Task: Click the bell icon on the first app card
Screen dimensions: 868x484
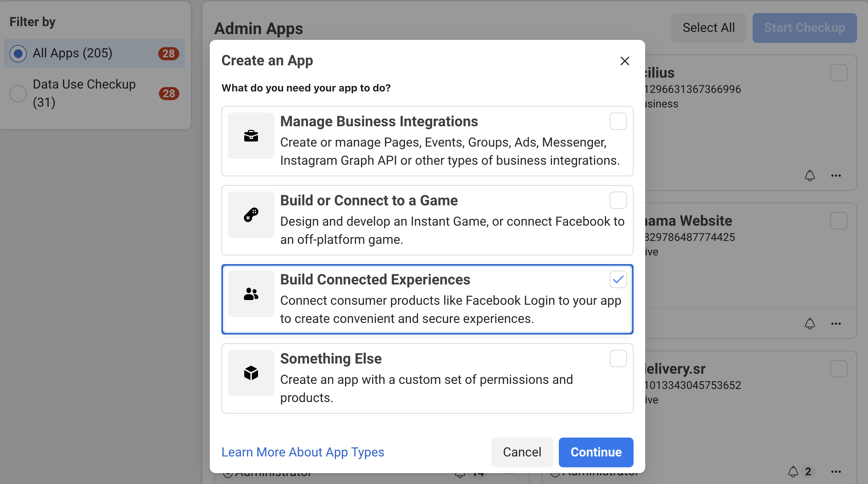Action: tap(810, 176)
